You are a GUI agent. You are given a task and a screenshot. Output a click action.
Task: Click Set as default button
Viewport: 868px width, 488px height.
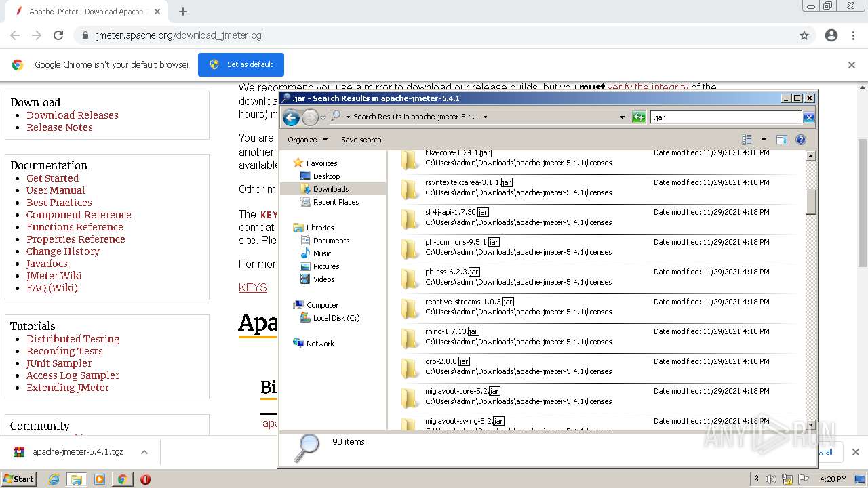coord(241,64)
